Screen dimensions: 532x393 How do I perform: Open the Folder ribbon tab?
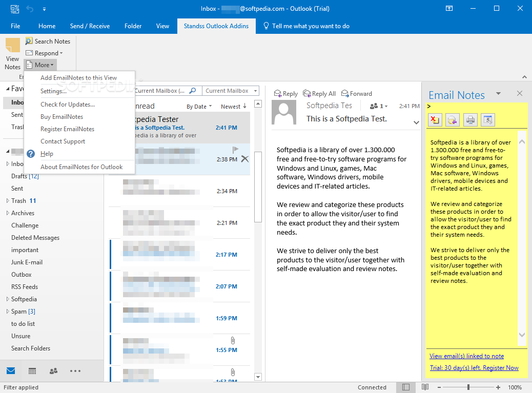coord(133,26)
